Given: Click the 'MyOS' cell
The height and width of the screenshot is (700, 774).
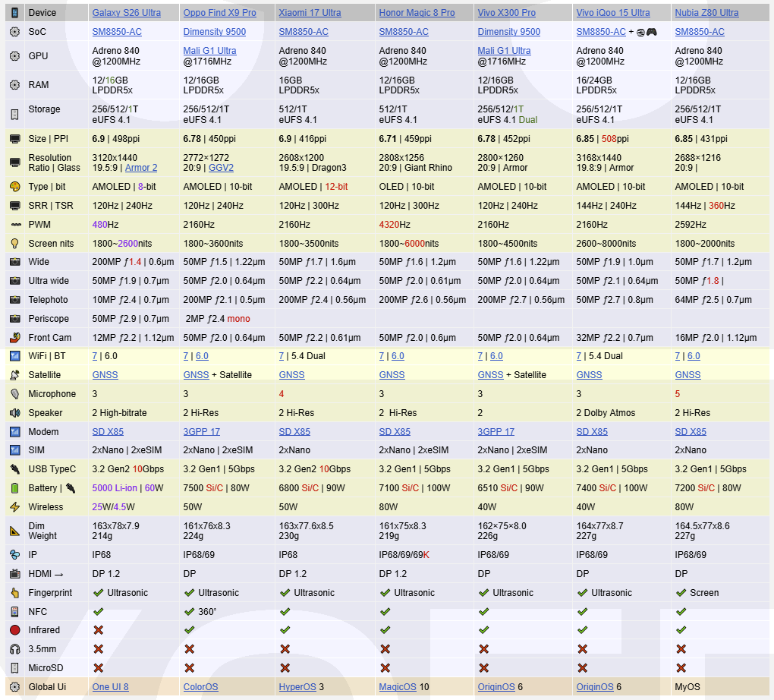Looking at the screenshot, I should (x=687, y=686).
